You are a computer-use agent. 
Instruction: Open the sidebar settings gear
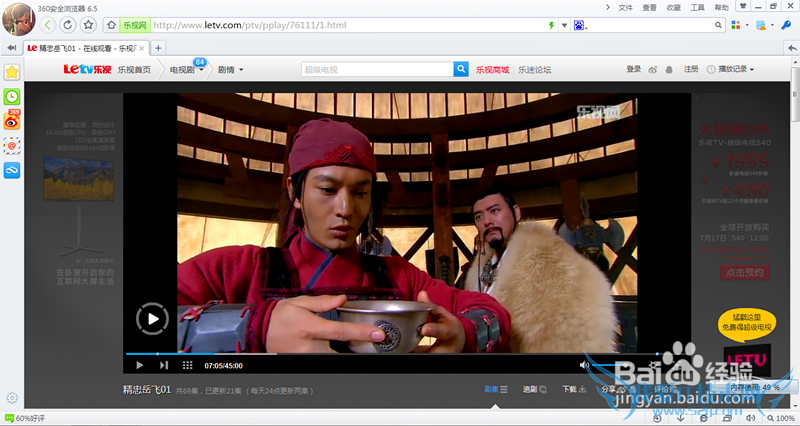coord(12,397)
